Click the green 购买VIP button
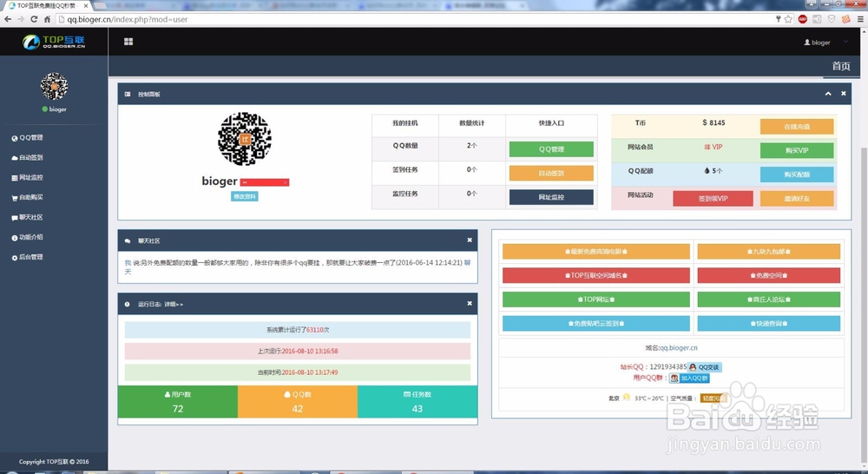The width and height of the screenshot is (868, 474). [797, 150]
